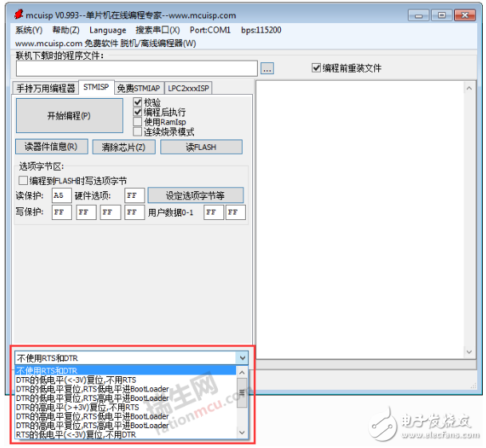486x448 pixels.
Task: Enable 连续烧录模式 continuous burn mode
Action: click(x=138, y=132)
